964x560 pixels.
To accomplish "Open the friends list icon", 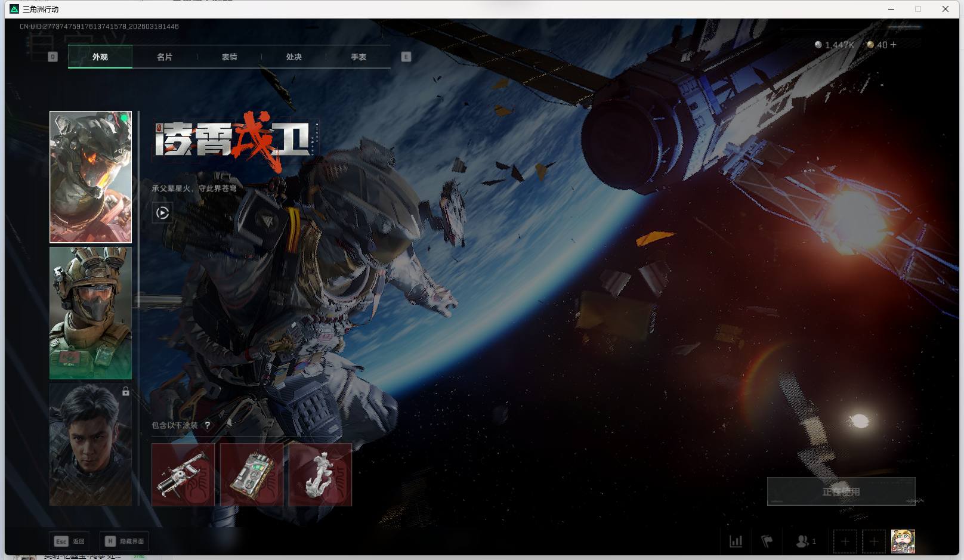I will pyautogui.click(x=806, y=542).
